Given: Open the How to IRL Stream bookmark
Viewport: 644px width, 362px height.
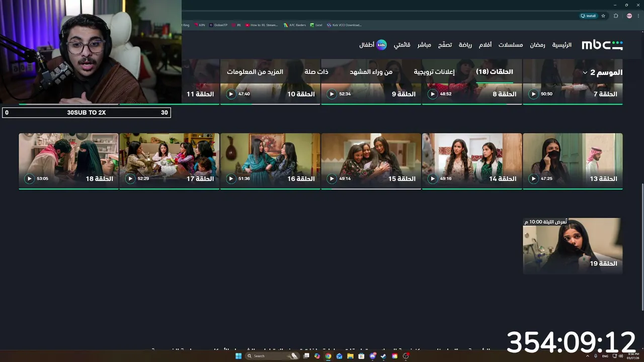Looking at the screenshot, I should pyautogui.click(x=262, y=25).
